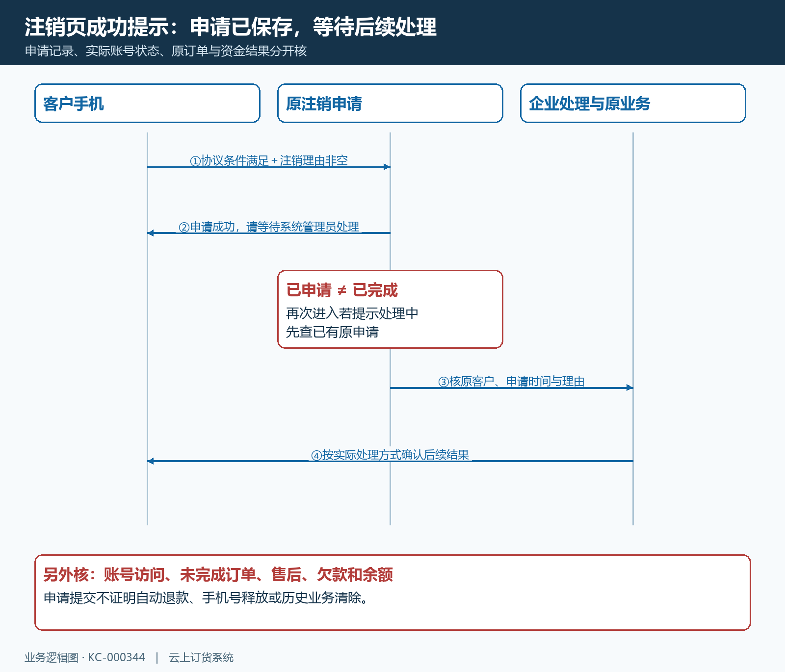Click the subtitle 申请记录、实际账号状态
The width and height of the screenshot is (785, 672).
[x=166, y=51]
